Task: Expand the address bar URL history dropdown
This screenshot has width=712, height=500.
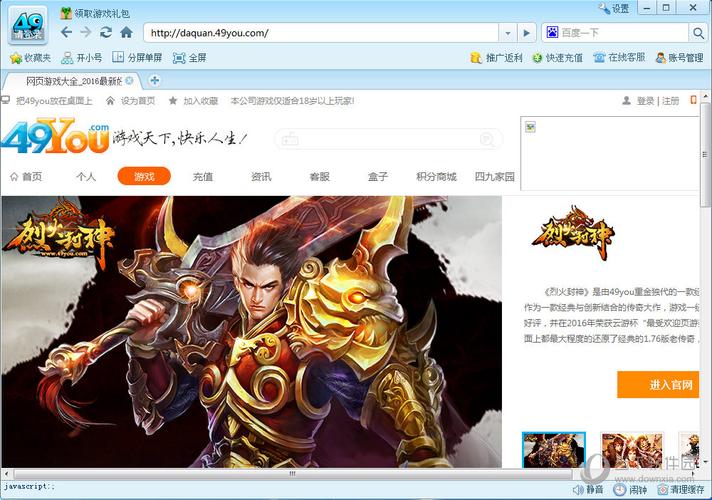Action: point(508,33)
